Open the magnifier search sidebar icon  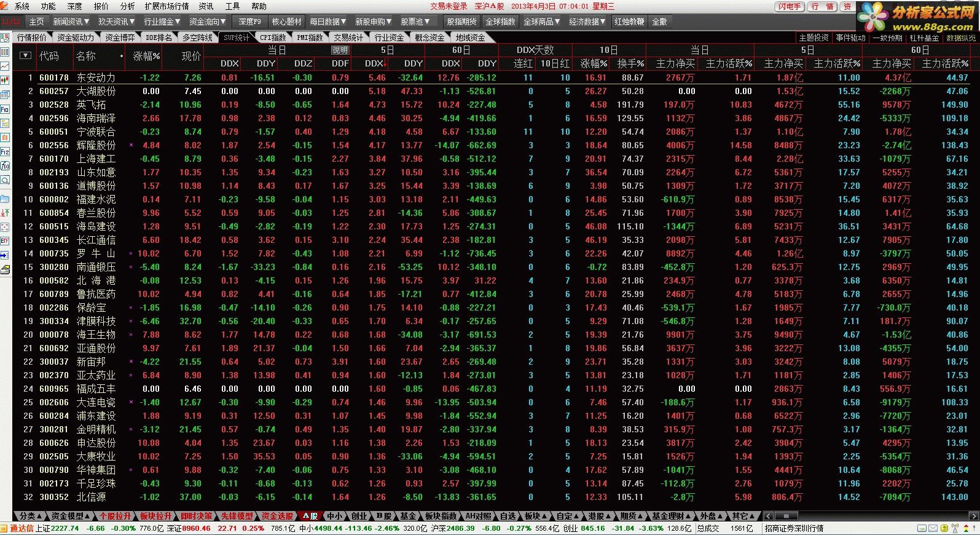5,180
